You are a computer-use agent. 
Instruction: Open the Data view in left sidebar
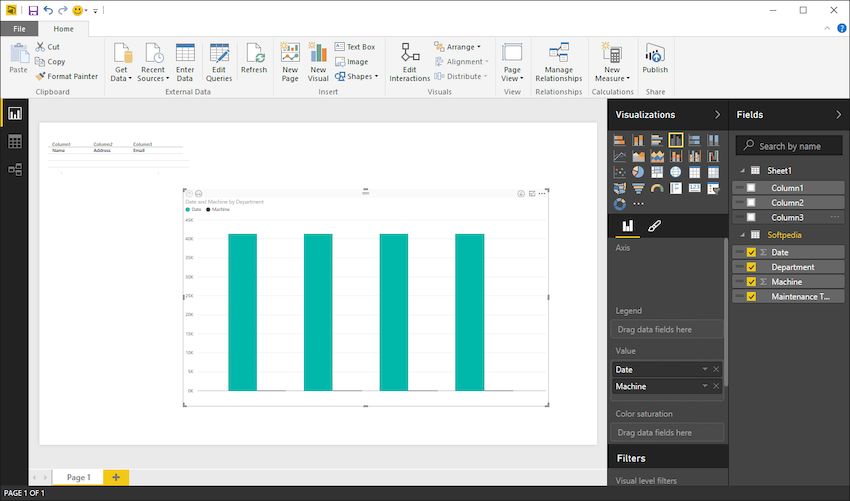[x=15, y=142]
